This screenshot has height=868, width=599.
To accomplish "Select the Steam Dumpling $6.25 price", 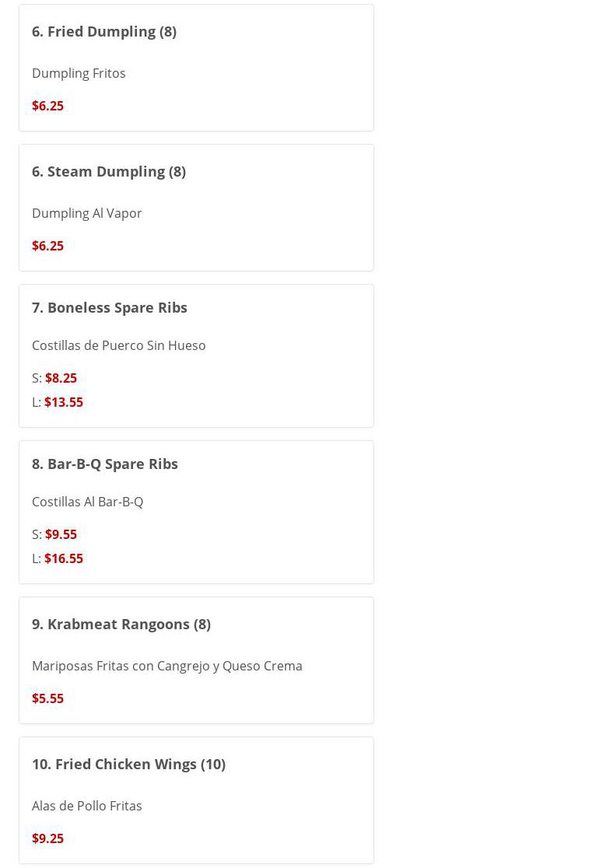I will (x=47, y=246).
